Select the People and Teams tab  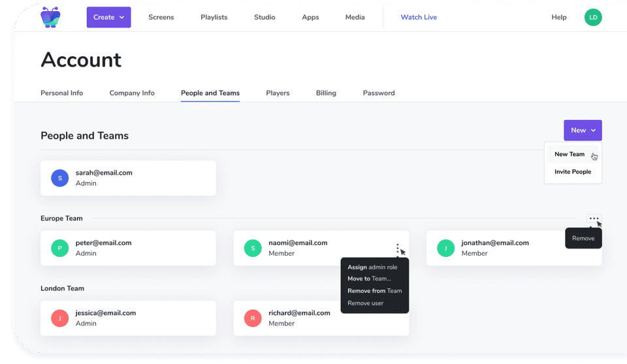(210, 93)
